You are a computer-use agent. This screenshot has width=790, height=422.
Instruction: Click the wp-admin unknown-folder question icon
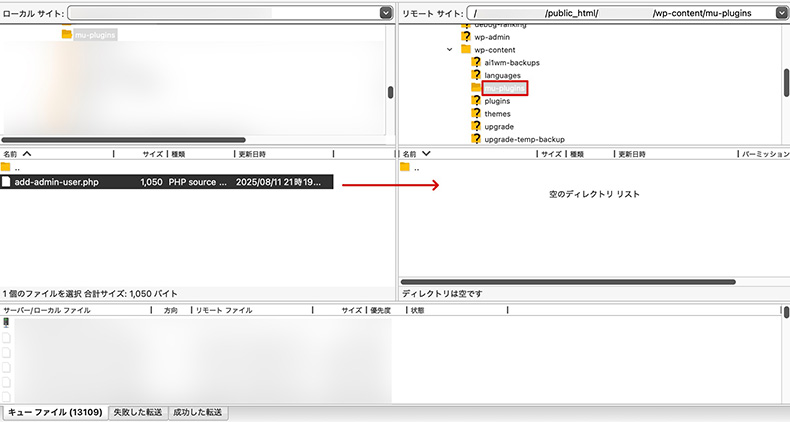pos(466,37)
